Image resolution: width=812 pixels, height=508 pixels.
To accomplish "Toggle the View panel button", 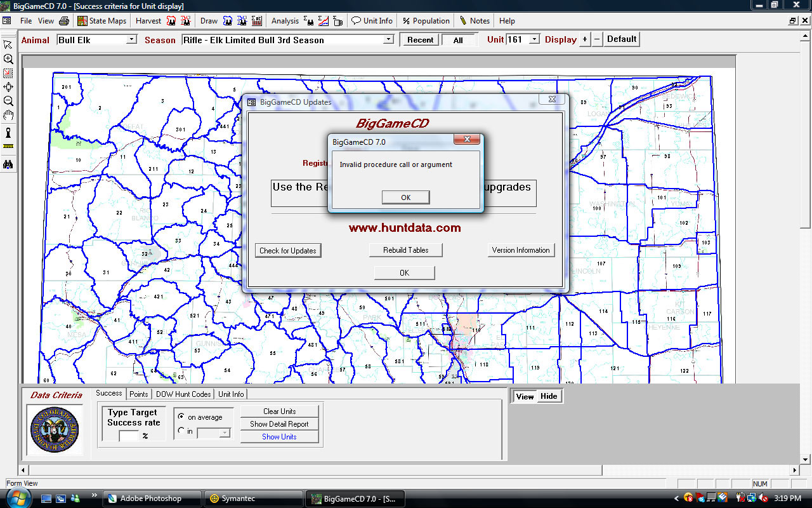I will pyautogui.click(x=525, y=396).
